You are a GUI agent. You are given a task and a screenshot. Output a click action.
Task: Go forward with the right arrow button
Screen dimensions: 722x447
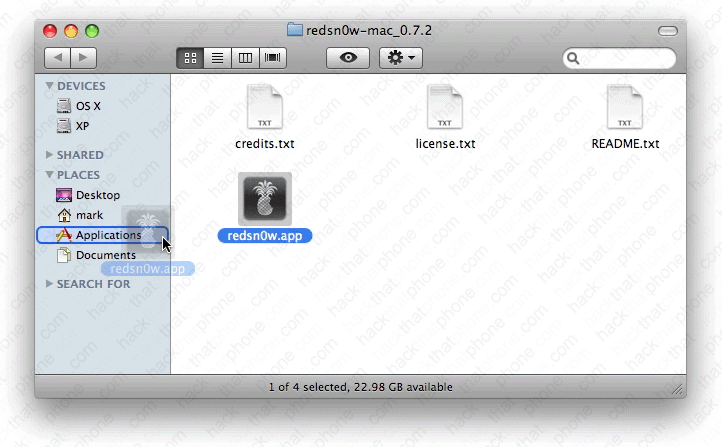click(84, 58)
